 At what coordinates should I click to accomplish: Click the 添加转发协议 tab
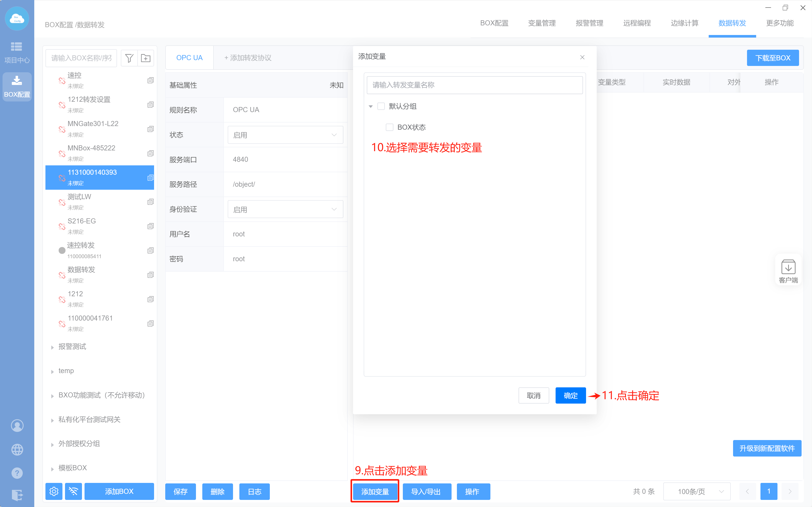(x=248, y=58)
